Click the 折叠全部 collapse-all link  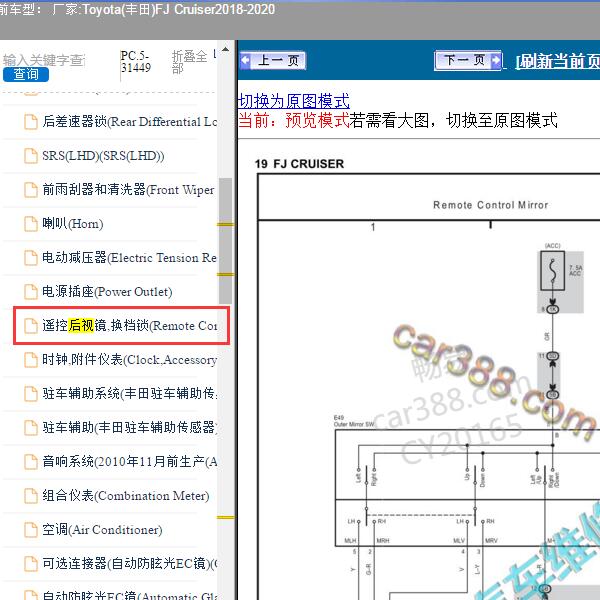pyautogui.click(x=189, y=62)
